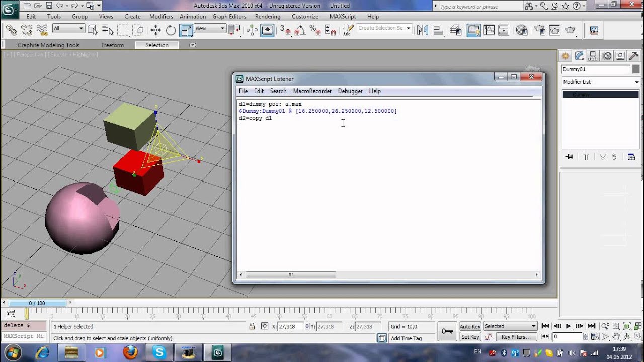Toggle the Auto Key animation mode
The height and width of the screenshot is (362, 644).
click(470, 327)
